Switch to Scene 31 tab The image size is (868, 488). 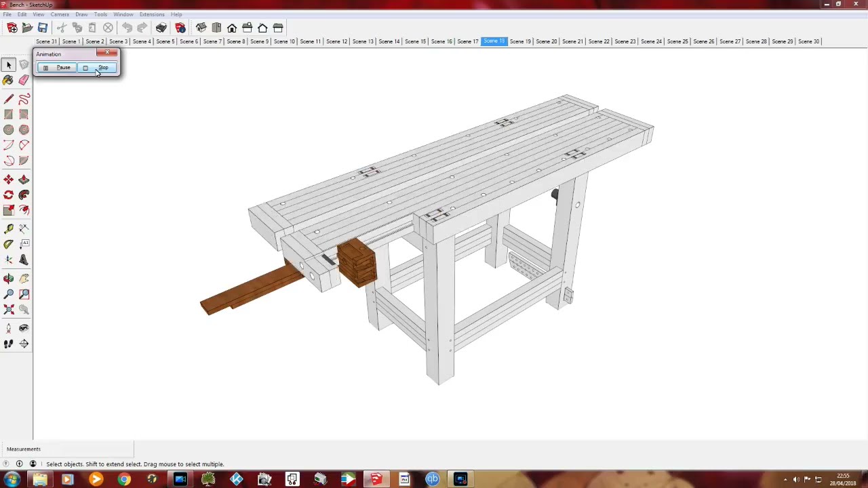pos(46,41)
